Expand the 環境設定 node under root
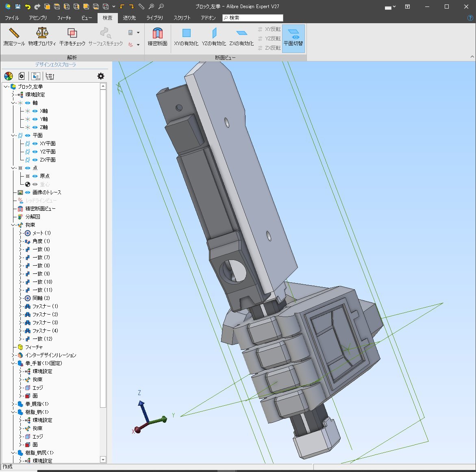The image size is (476, 472). (13, 95)
